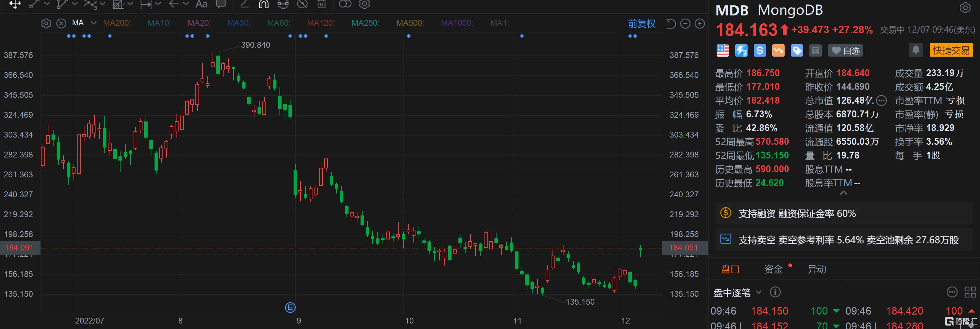Select the wave polyline drawing tool

click(x=90, y=4)
